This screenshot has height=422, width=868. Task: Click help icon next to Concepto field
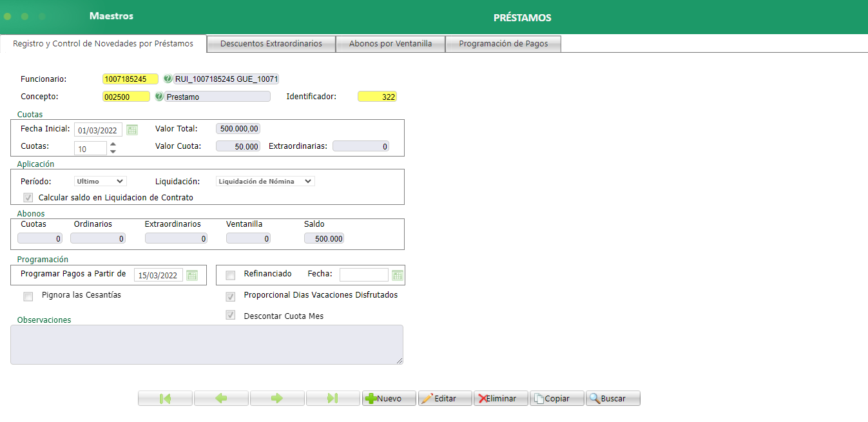pos(159,96)
